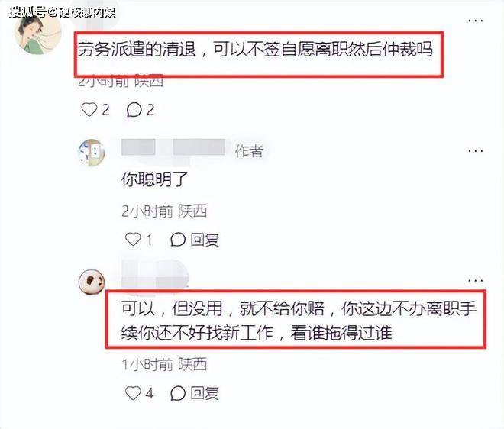Open the top commenter's illustrated avatar
Image resolution: width=504 pixels, height=429 pixels.
tap(38, 33)
